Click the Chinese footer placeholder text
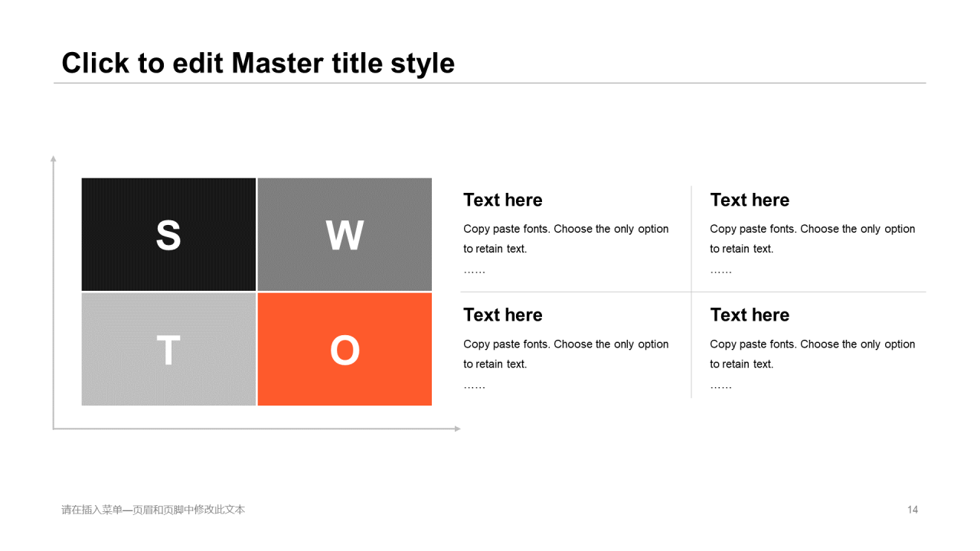 point(153,510)
